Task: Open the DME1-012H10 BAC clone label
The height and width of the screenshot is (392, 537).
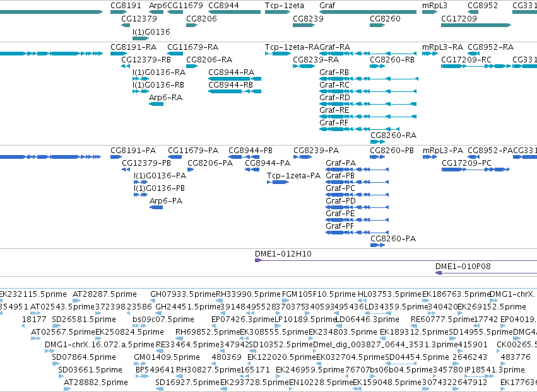Action: (x=283, y=253)
